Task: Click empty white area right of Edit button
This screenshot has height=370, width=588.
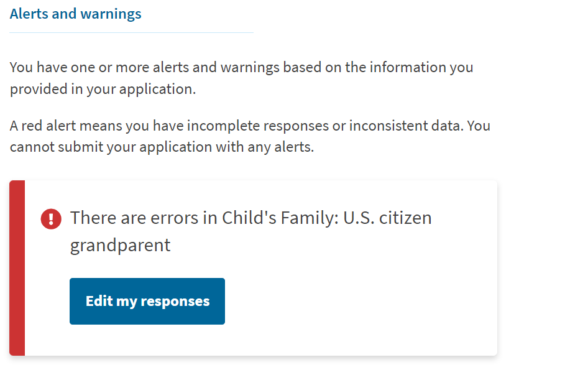Action: coord(356,301)
